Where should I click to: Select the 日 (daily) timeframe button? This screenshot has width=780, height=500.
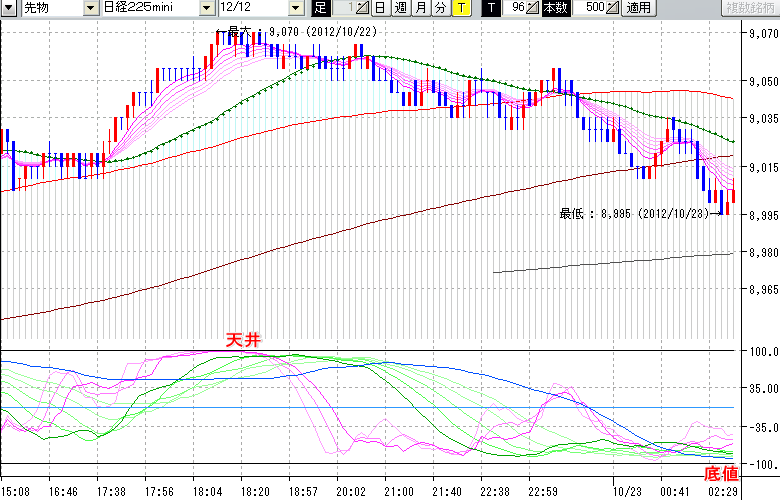click(379, 8)
